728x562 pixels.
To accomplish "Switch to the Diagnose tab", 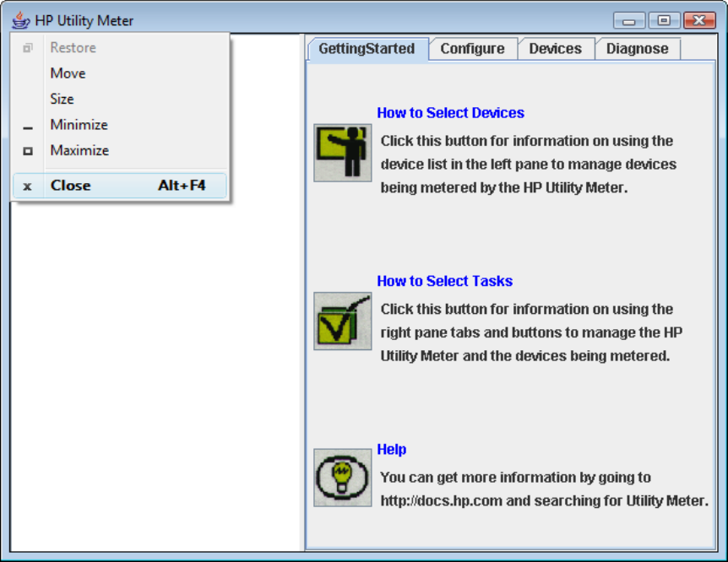I will pyautogui.click(x=638, y=49).
